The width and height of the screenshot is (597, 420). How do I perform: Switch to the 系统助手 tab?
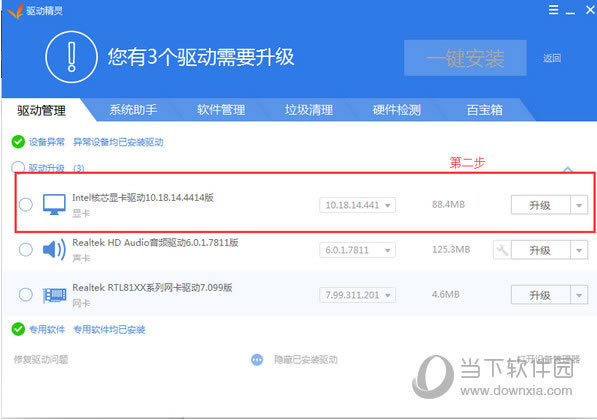coord(133,110)
